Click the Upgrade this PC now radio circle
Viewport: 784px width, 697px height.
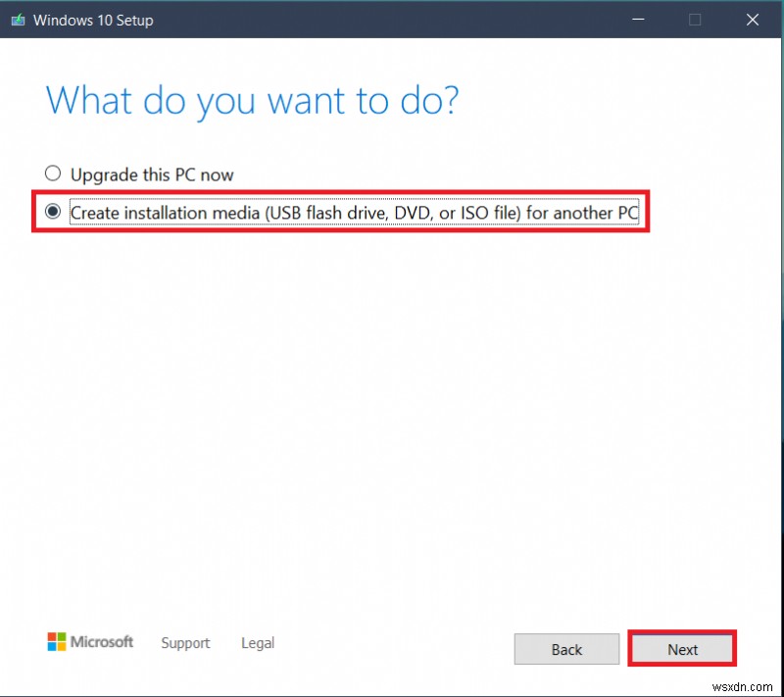[x=53, y=174]
